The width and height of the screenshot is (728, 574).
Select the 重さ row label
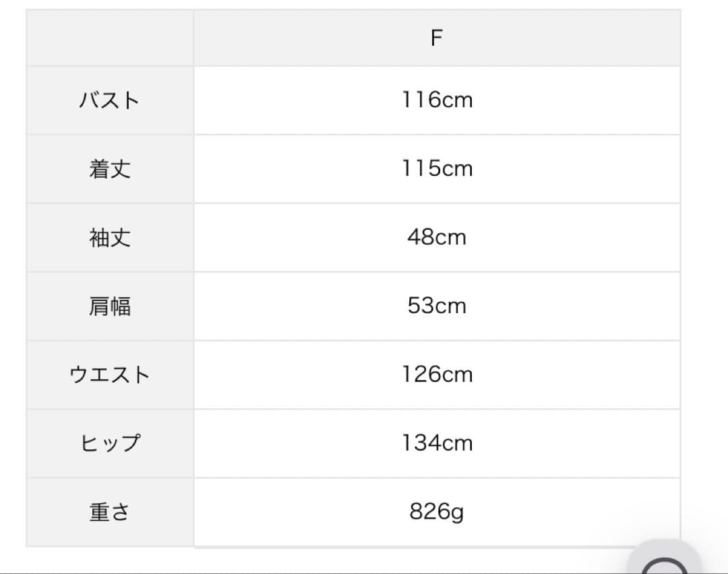pos(109,513)
